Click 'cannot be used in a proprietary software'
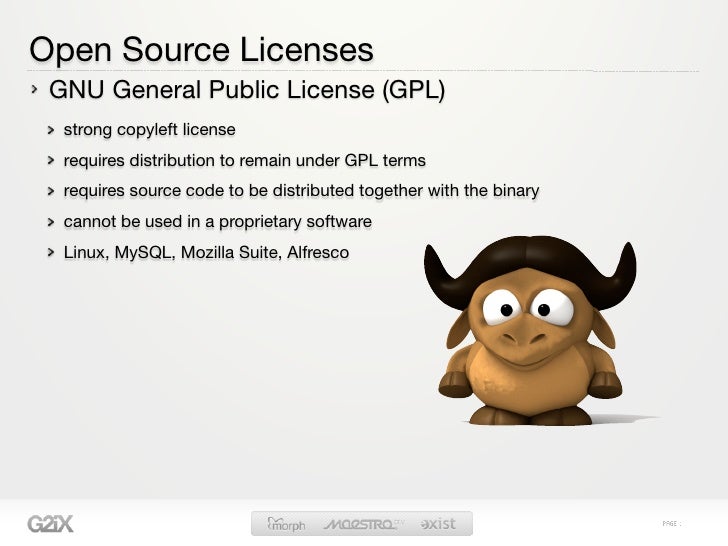728x546 pixels. tap(218, 222)
